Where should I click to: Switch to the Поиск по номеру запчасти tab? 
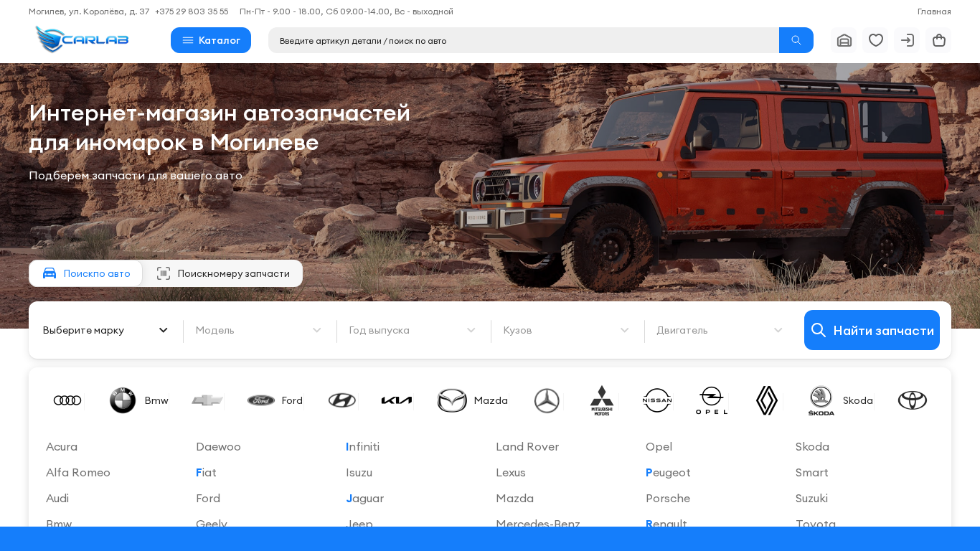(x=223, y=273)
